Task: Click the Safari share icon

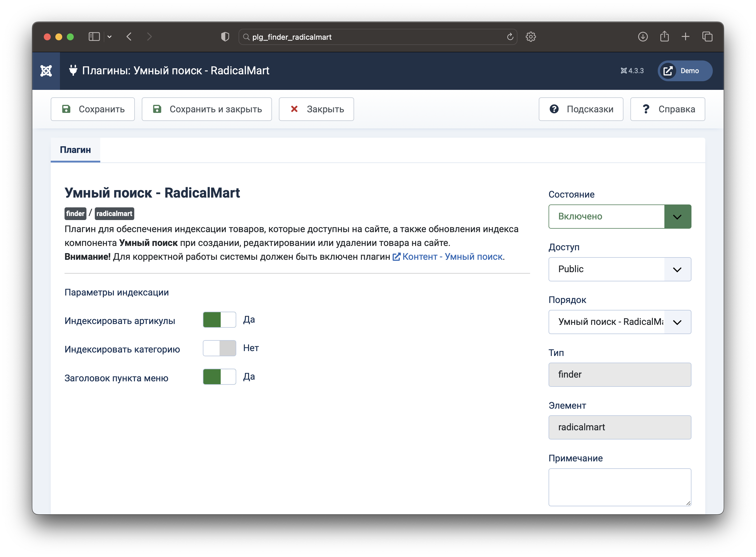Action: [x=664, y=36]
